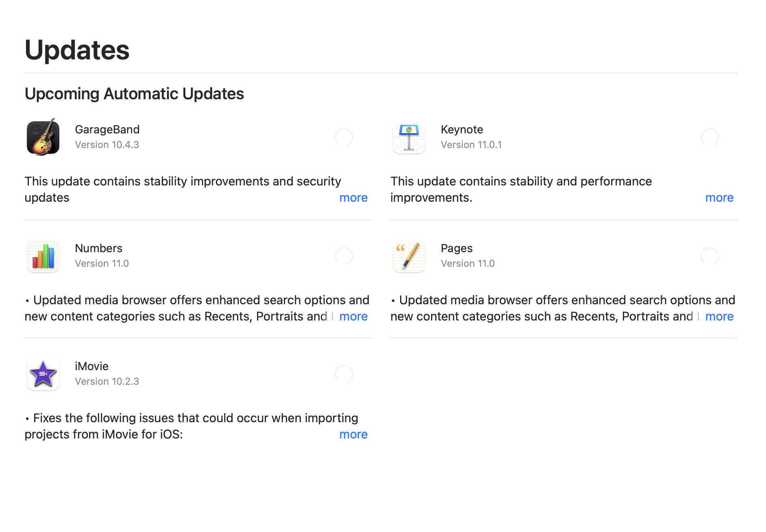Click the Pages update progress spinner

click(710, 256)
